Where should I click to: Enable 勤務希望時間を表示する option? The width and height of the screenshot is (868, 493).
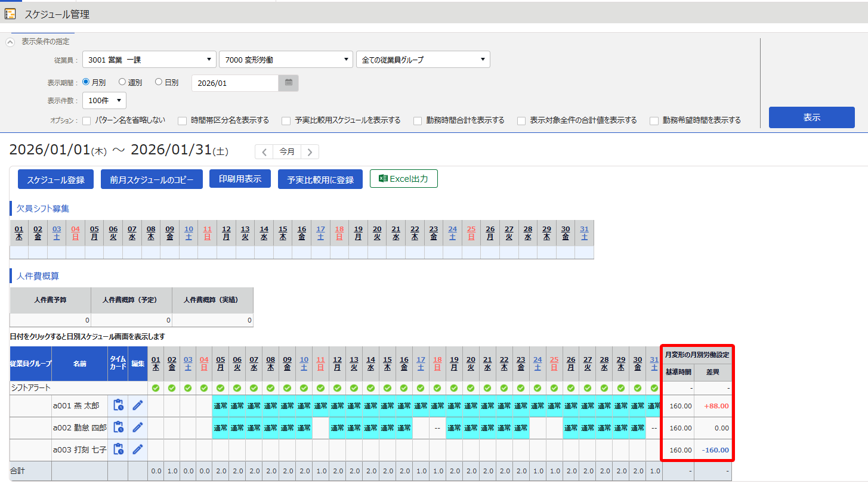[x=654, y=120]
